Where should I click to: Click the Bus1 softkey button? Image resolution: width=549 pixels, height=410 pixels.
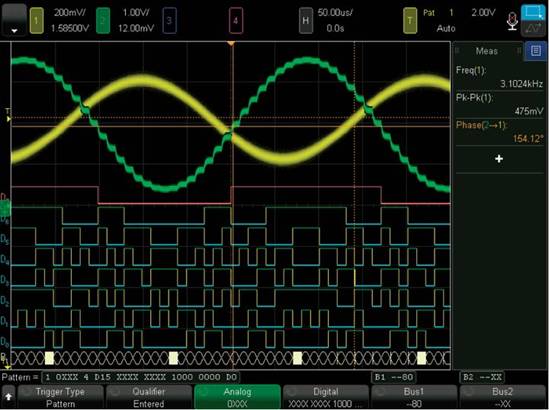click(414, 397)
